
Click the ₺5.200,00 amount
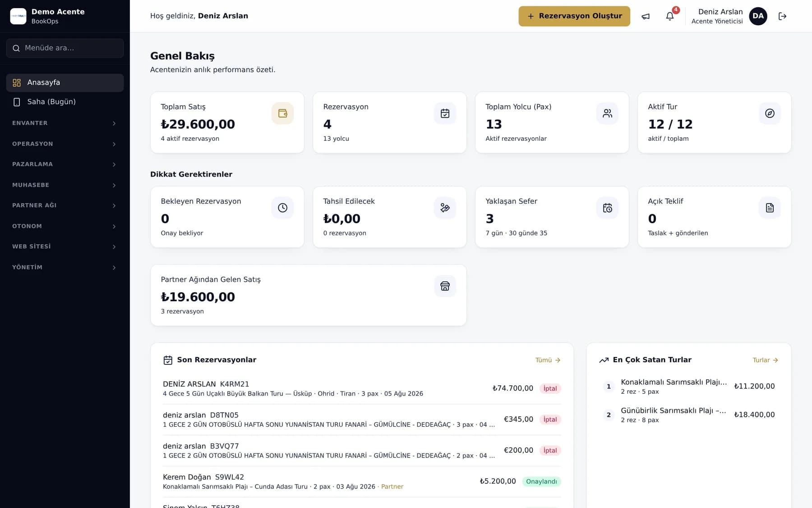tap(498, 481)
